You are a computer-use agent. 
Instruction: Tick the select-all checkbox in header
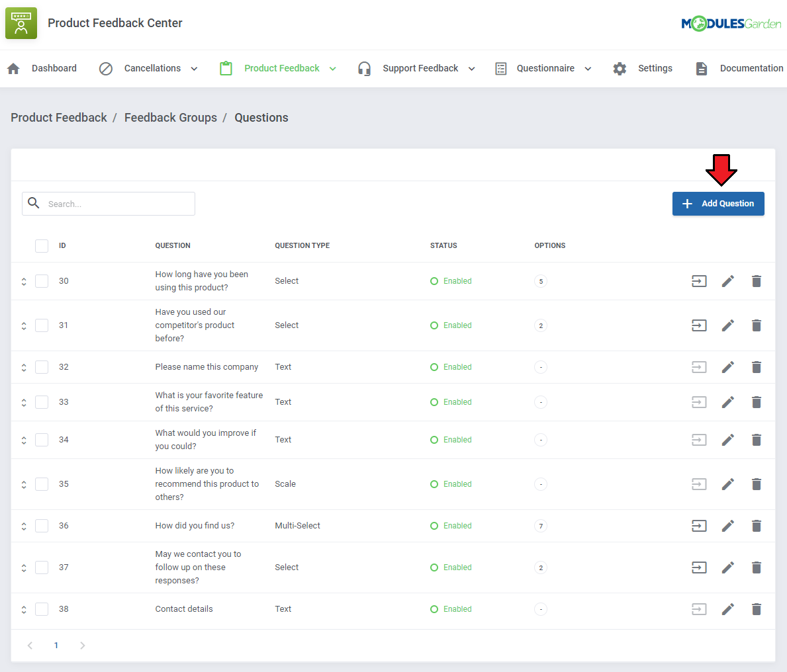click(42, 246)
